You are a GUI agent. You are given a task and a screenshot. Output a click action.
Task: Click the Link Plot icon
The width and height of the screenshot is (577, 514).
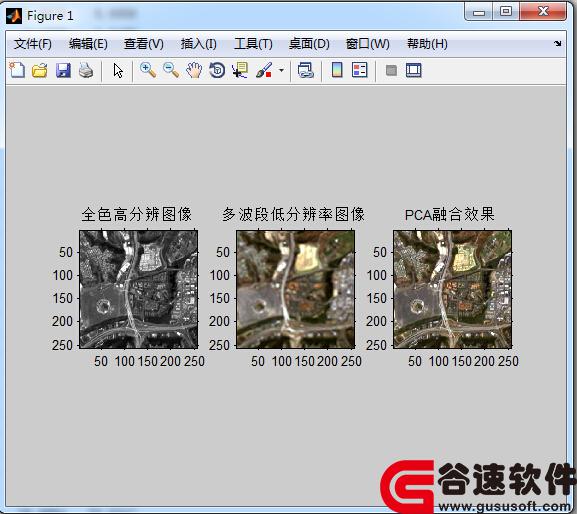[x=305, y=70]
